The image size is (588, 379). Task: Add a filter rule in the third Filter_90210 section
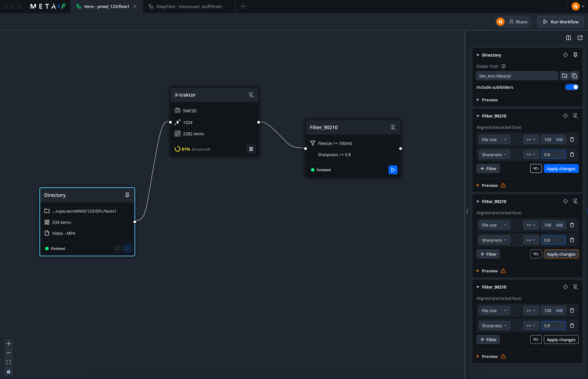(488, 340)
